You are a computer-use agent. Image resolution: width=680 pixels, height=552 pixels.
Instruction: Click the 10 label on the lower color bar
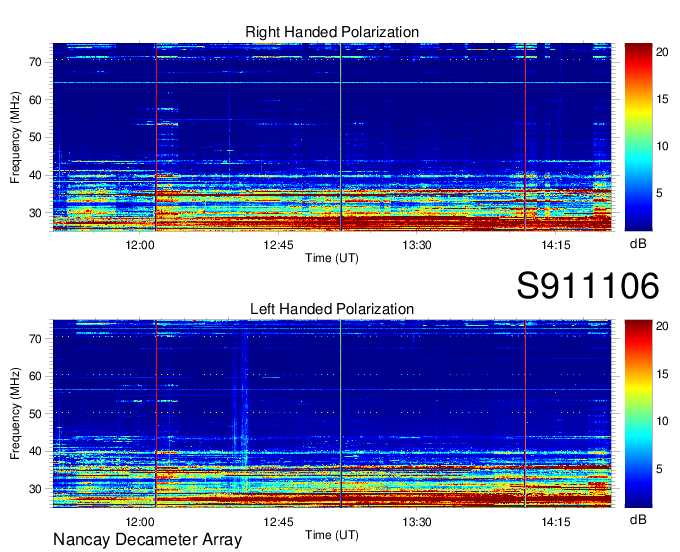tap(662, 421)
